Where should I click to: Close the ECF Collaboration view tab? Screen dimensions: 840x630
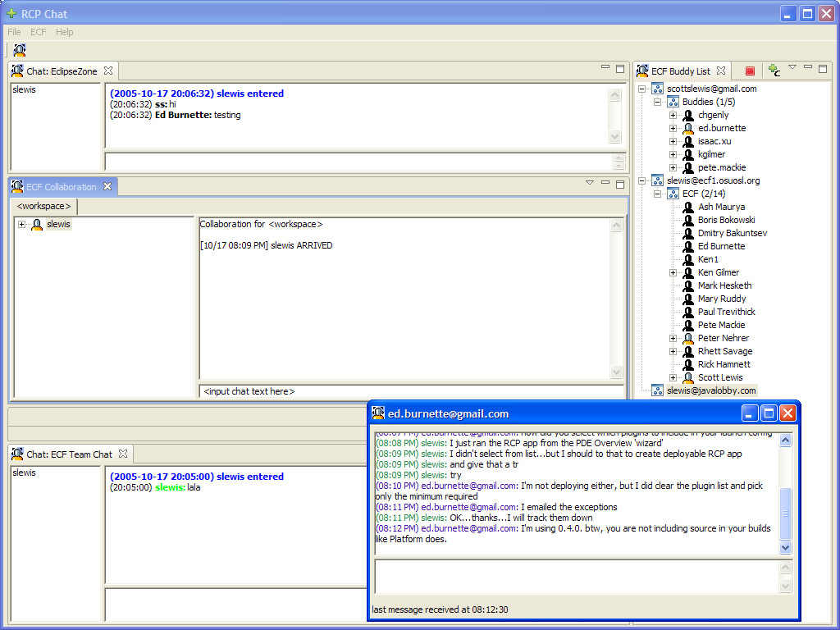(107, 186)
